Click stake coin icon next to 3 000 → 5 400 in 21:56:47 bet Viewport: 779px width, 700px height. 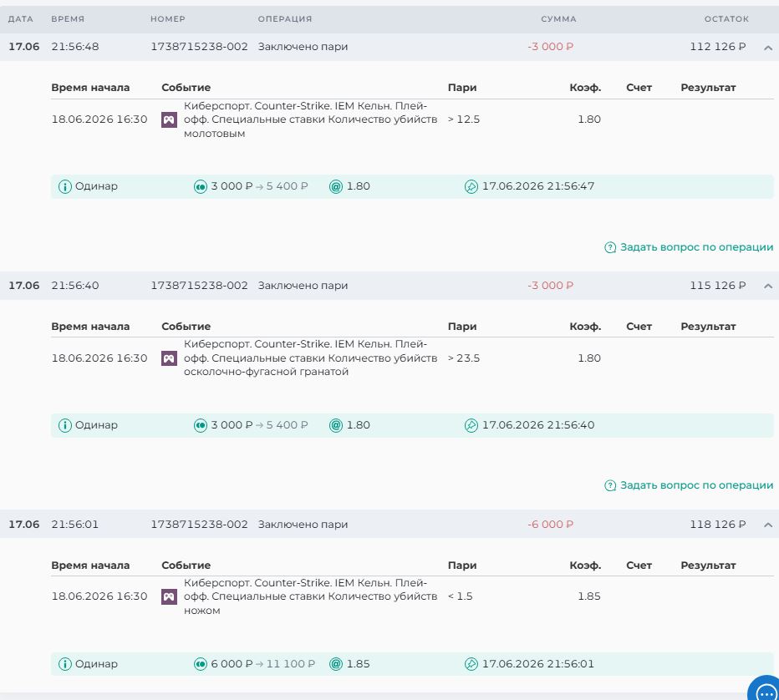(201, 186)
